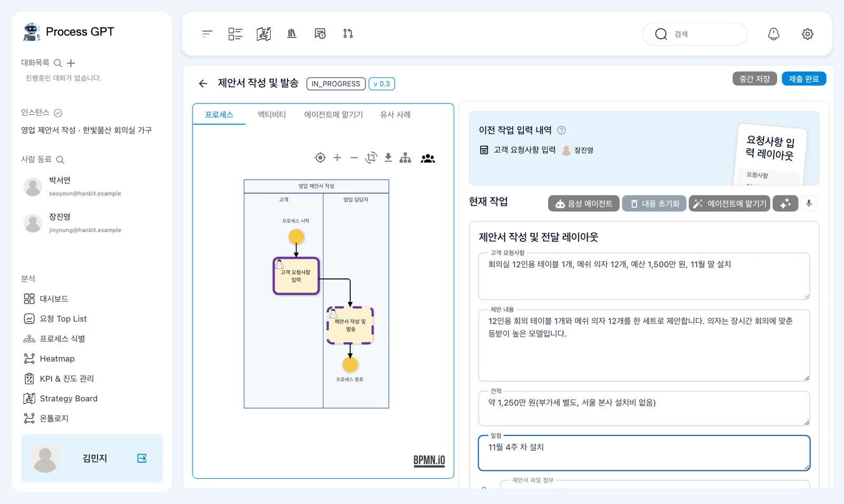
Task: Click the AI sparkle generate button
Action: [785, 203]
